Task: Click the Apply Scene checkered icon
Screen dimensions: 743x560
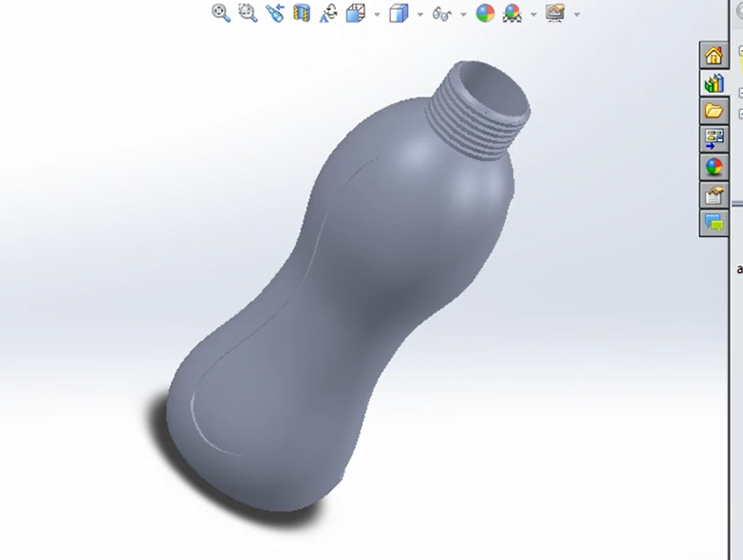Action: pyautogui.click(x=511, y=13)
